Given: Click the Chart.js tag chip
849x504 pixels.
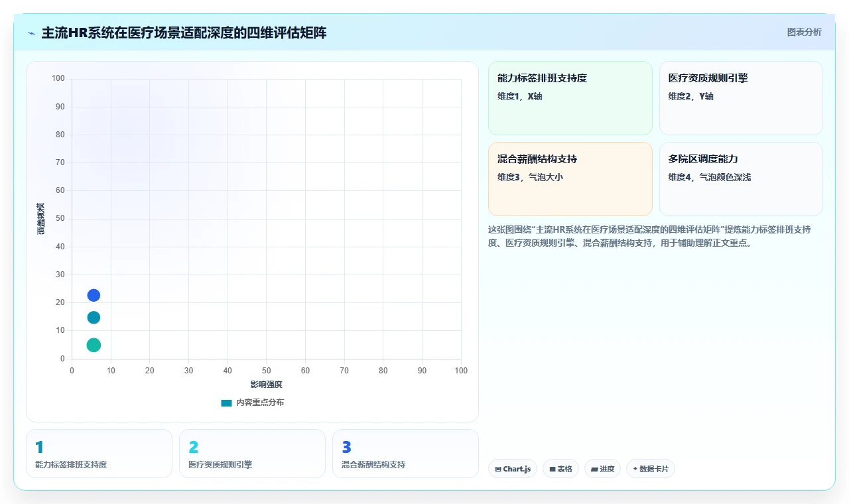Looking at the screenshot, I should coord(513,469).
